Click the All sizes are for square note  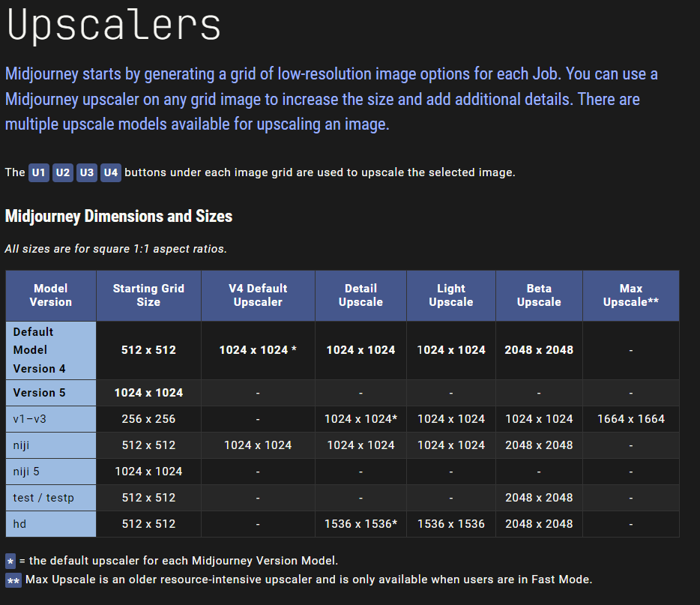point(116,249)
